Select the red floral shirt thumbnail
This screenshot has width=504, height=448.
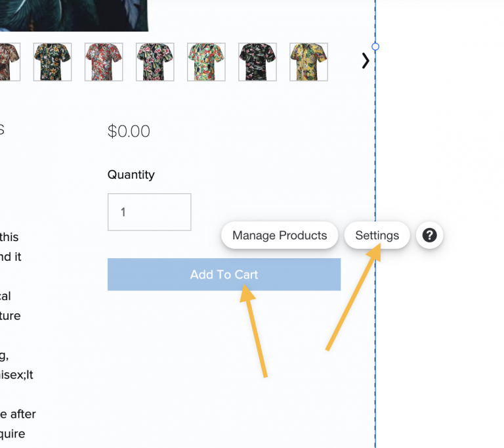[104, 62]
